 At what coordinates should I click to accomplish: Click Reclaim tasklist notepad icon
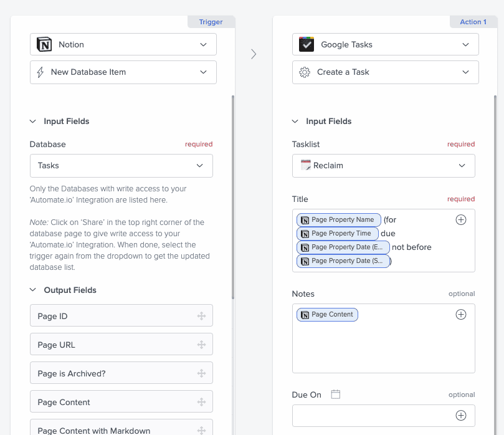306,165
